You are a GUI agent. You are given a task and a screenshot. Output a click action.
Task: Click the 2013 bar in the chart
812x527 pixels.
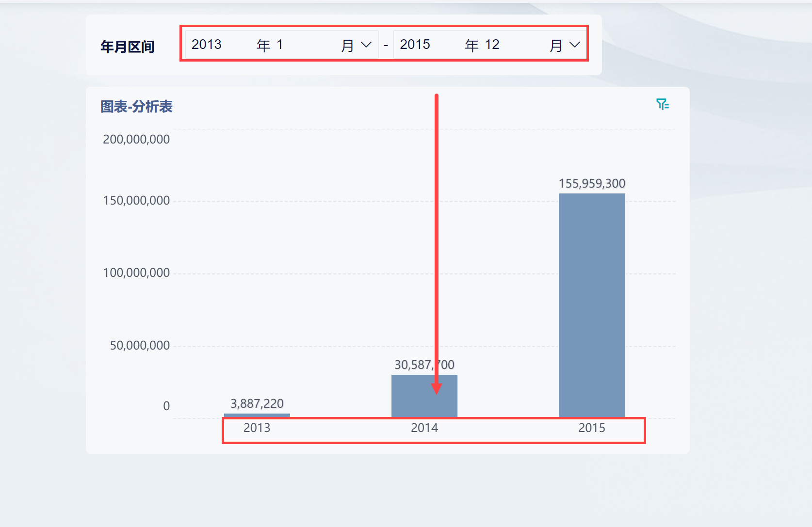[257, 415]
